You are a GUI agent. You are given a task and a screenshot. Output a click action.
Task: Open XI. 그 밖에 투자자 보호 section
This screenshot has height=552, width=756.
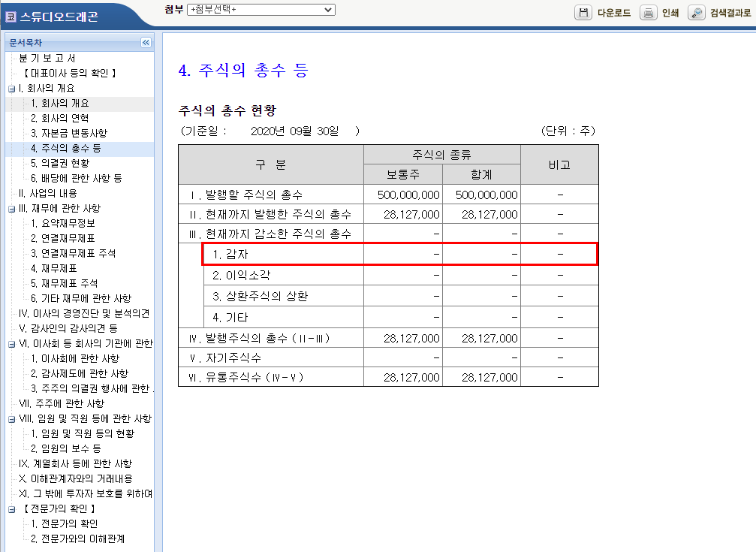click(86, 493)
